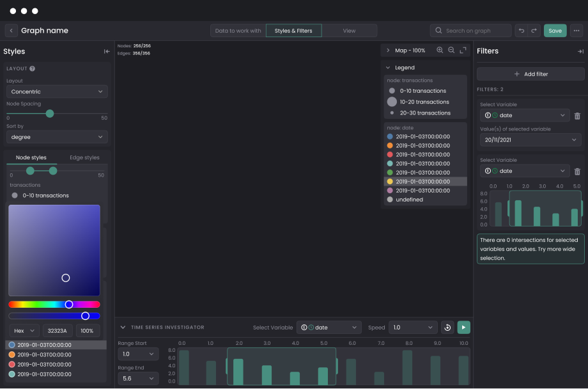The width and height of the screenshot is (588, 389).
Task: Click the right node size range handle
Action: coord(53,171)
